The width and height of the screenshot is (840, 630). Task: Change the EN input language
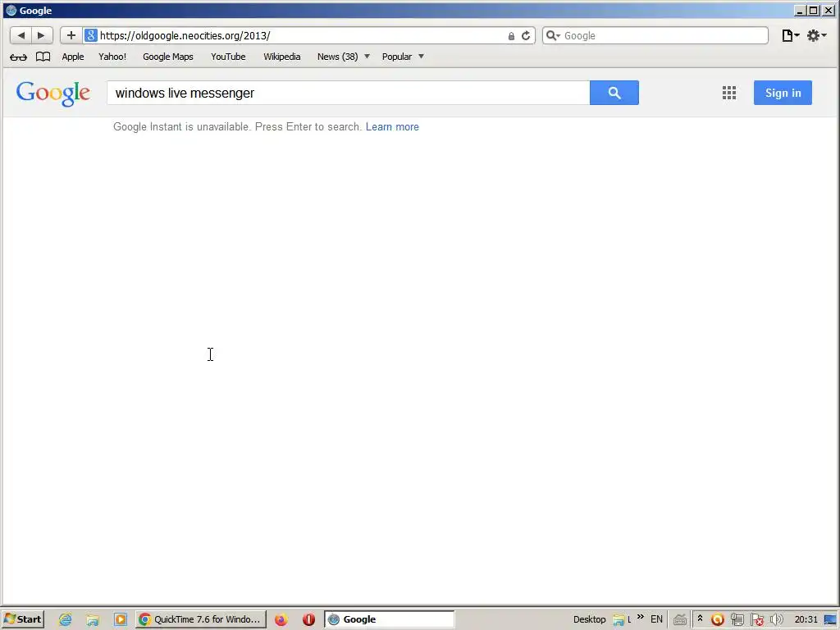(656, 619)
